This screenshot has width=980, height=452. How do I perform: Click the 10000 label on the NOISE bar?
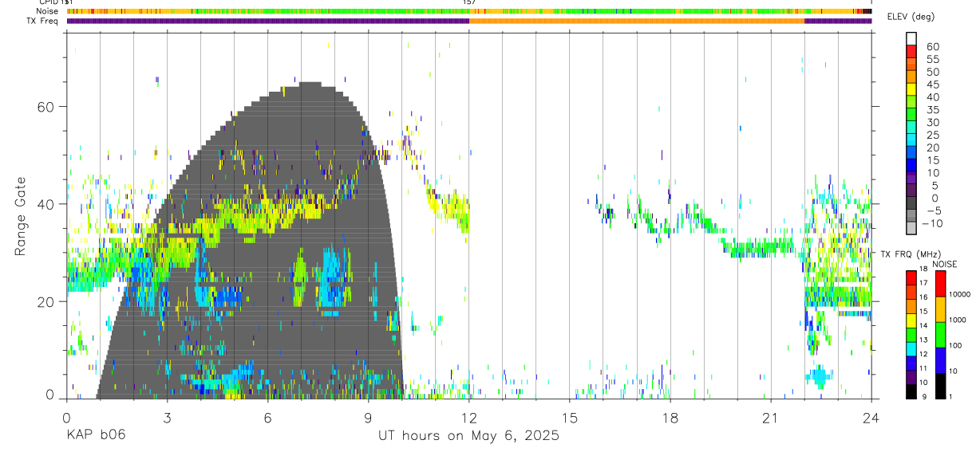958,295
